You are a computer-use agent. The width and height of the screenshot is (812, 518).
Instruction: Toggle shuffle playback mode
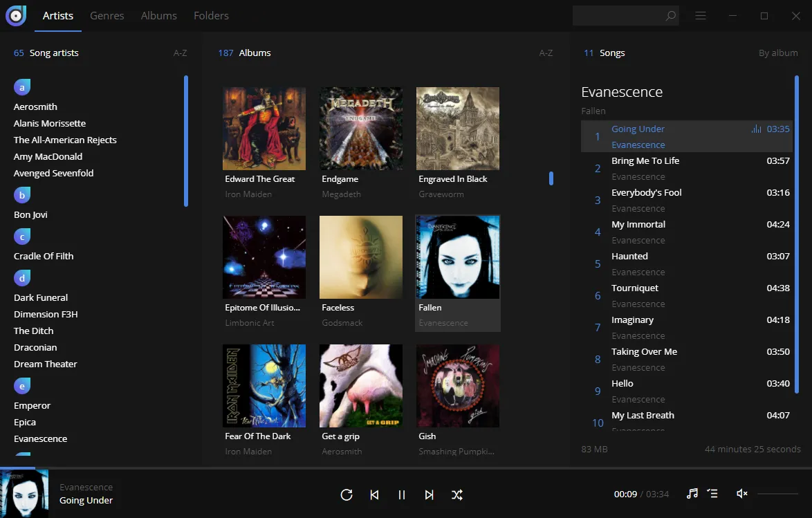coord(457,494)
